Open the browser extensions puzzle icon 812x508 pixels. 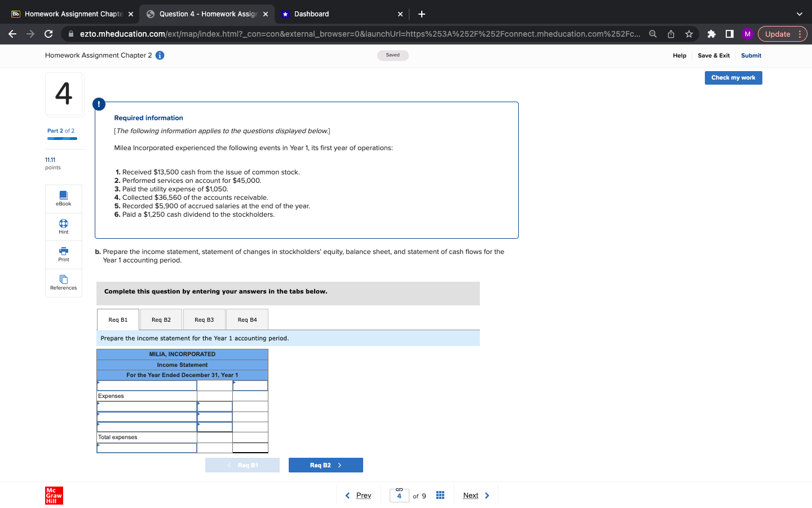[x=711, y=34]
